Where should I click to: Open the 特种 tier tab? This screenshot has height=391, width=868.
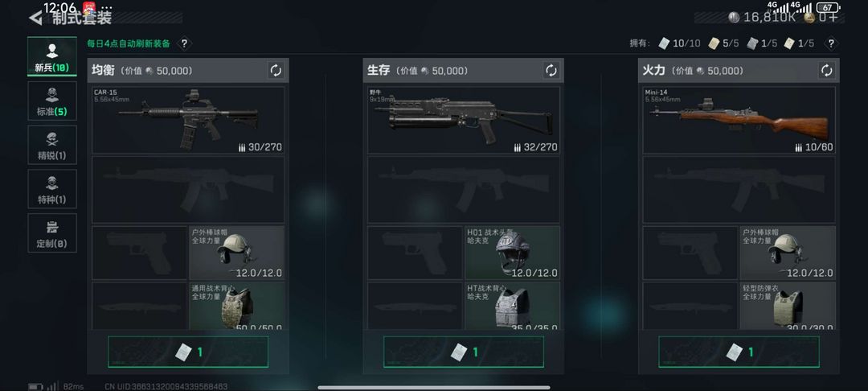(52, 189)
